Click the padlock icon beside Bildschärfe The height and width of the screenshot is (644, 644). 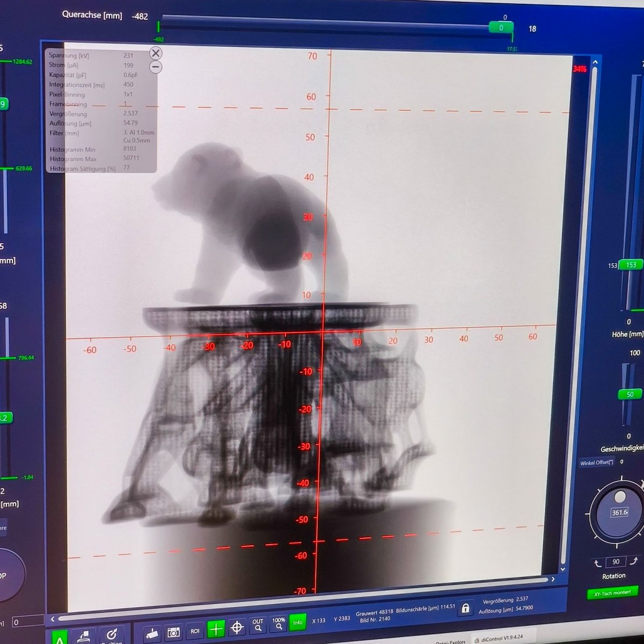point(465,608)
